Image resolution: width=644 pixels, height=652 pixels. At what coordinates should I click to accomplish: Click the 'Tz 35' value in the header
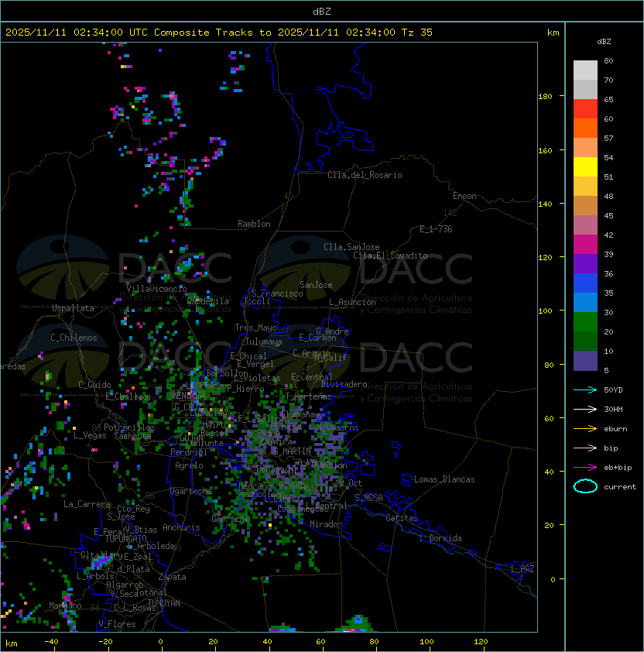[x=417, y=33]
